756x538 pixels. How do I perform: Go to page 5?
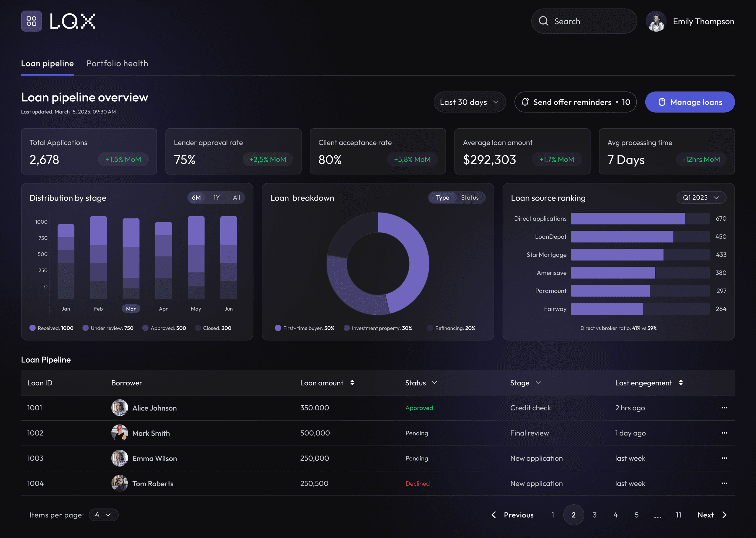(x=636, y=515)
